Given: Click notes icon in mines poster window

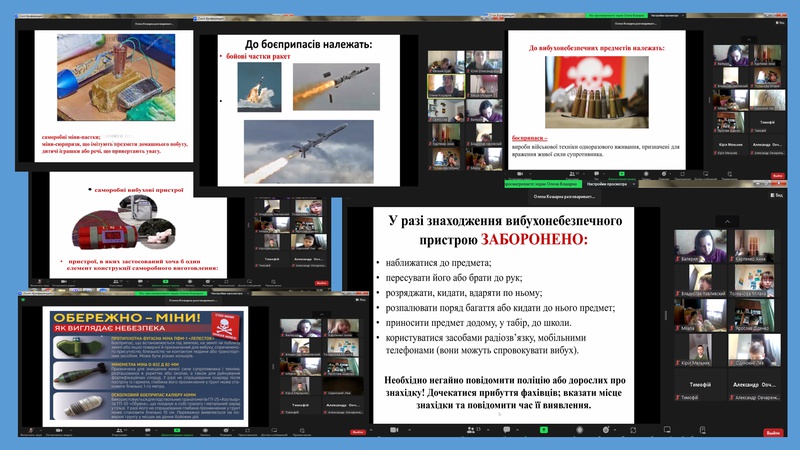Looking at the screenshot, I should click(x=302, y=430).
